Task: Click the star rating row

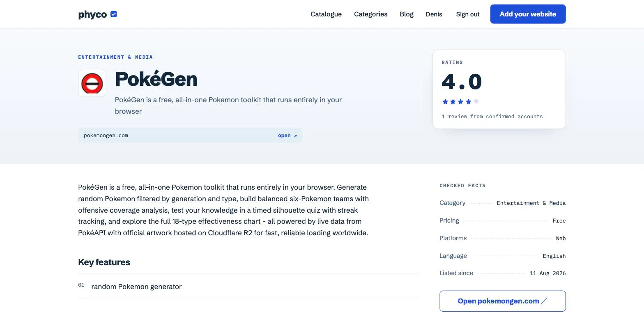Action: (460, 101)
